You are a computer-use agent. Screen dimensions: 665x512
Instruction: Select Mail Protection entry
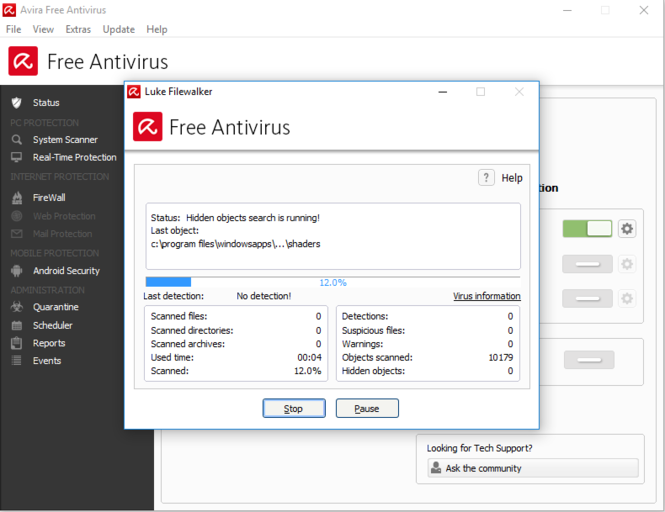[x=63, y=234]
